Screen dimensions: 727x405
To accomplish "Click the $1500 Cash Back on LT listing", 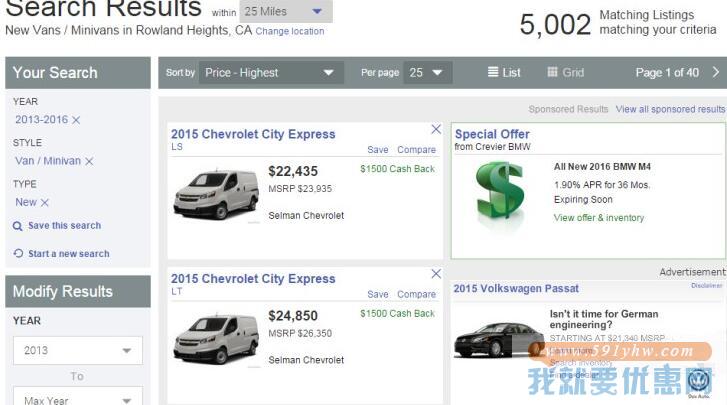I will [x=397, y=314].
